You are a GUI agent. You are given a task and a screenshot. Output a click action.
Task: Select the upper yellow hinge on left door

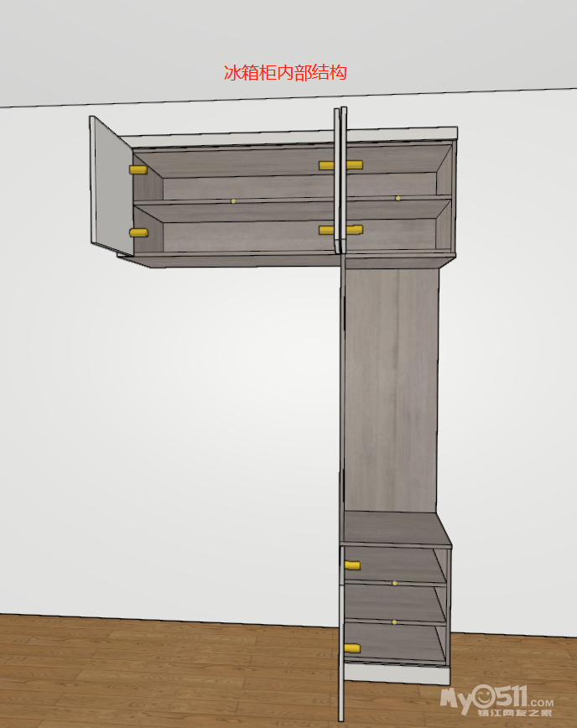pos(138,169)
